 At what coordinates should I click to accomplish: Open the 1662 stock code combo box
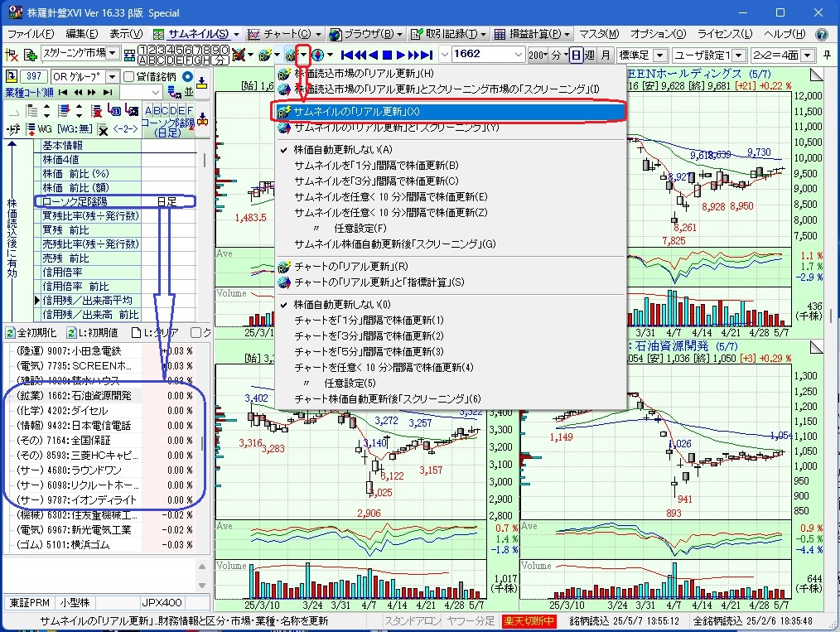coord(518,55)
